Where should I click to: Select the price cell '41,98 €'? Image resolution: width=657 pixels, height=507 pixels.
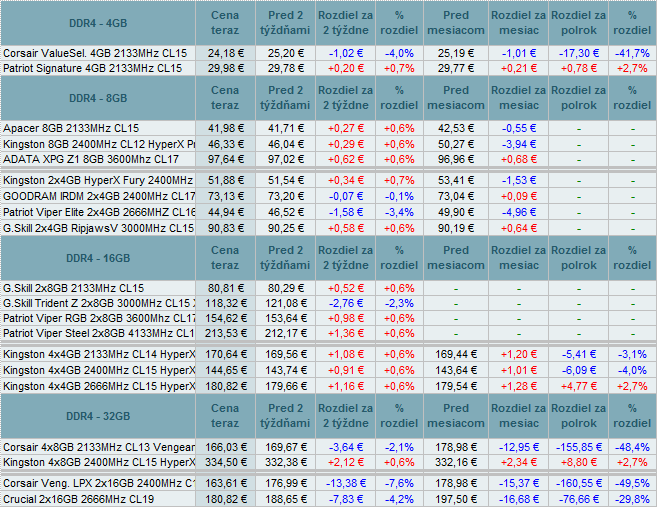[x=226, y=128]
